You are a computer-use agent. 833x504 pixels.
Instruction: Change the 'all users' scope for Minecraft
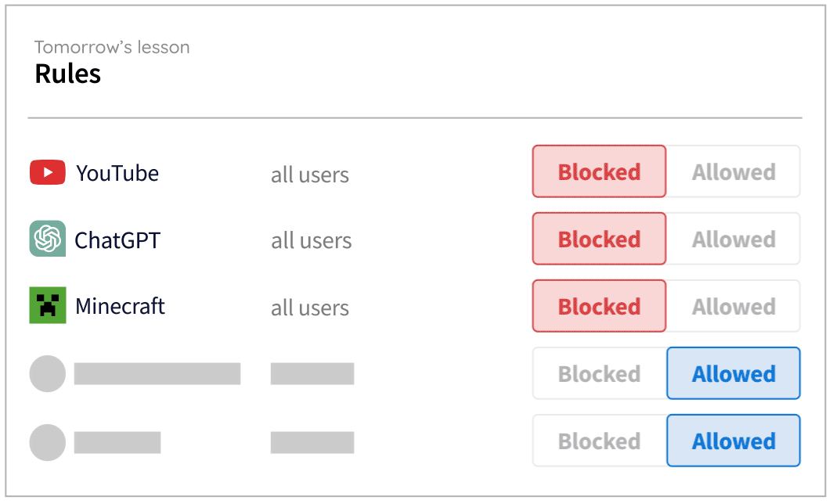pyautogui.click(x=309, y=308)
